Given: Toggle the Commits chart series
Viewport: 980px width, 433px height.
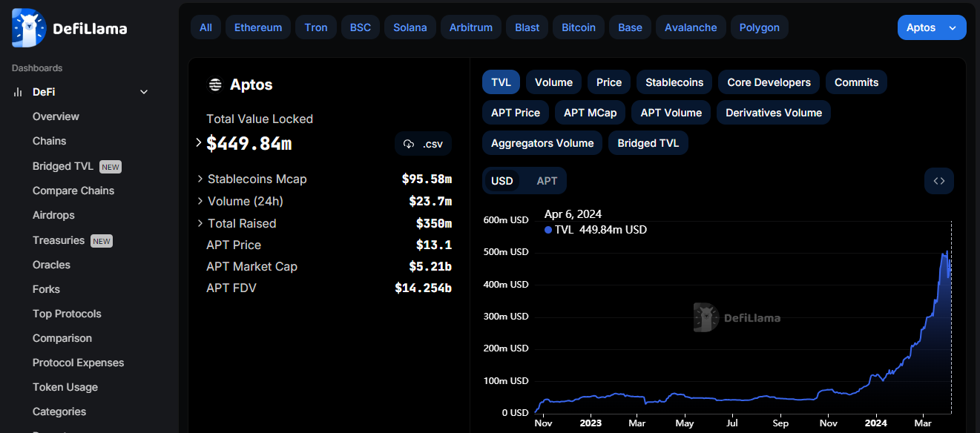Looking at the screenshot, I should pos(856,82).
